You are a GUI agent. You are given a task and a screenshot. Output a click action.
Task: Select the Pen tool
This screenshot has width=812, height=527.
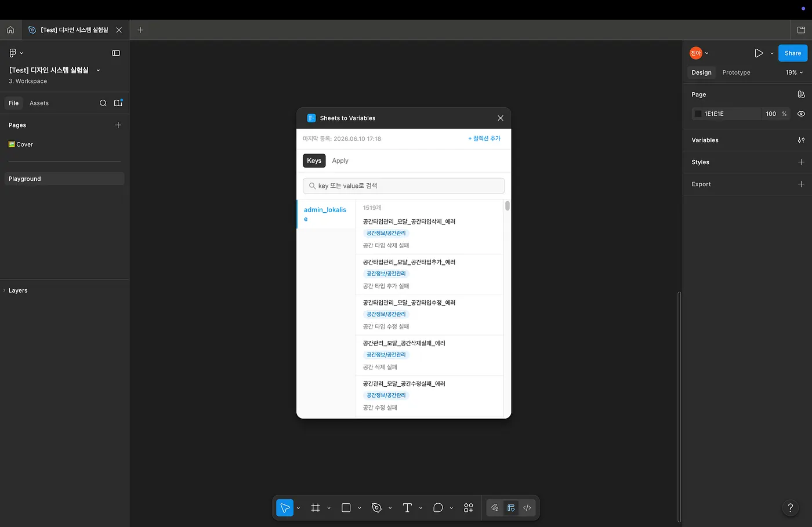[x=377, y=508]
